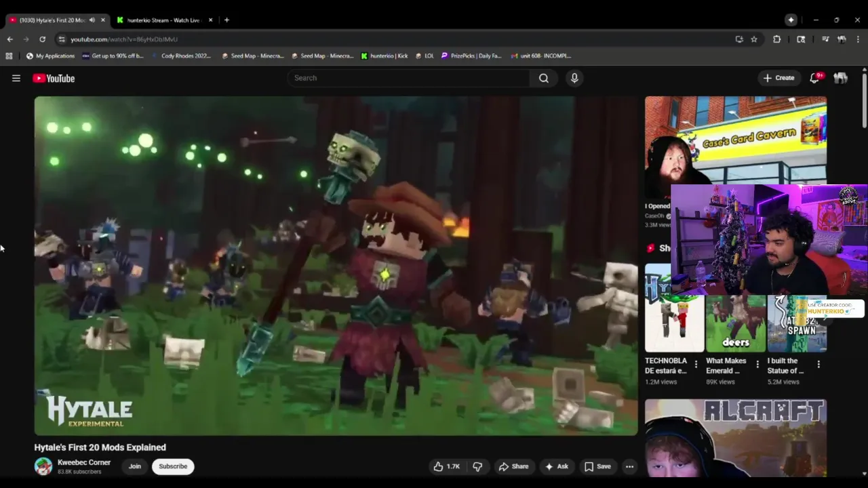Open hunterkio | Kick bookmark

click(384, 56)
